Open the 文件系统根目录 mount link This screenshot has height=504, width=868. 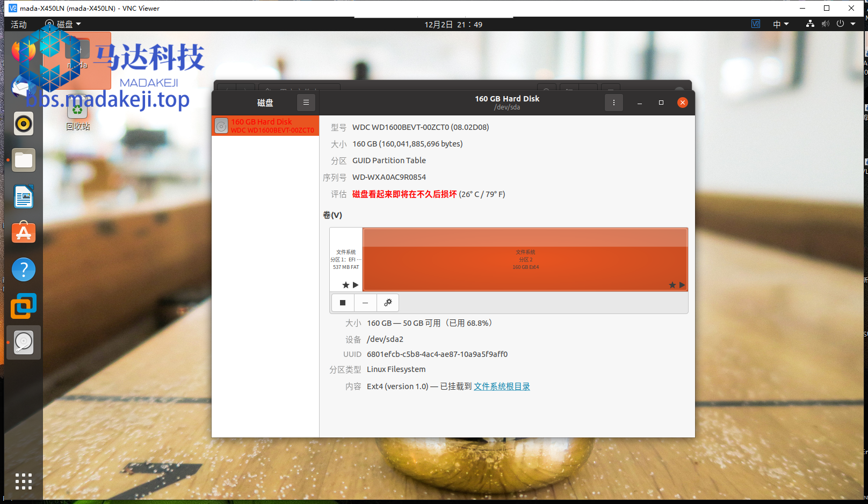[x=502, y=386]
